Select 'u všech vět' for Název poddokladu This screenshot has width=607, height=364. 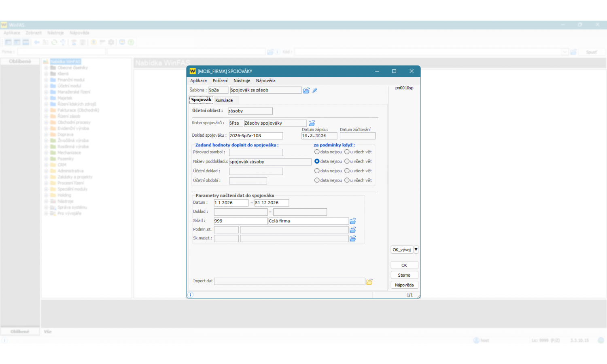click(x=347, y=161)
